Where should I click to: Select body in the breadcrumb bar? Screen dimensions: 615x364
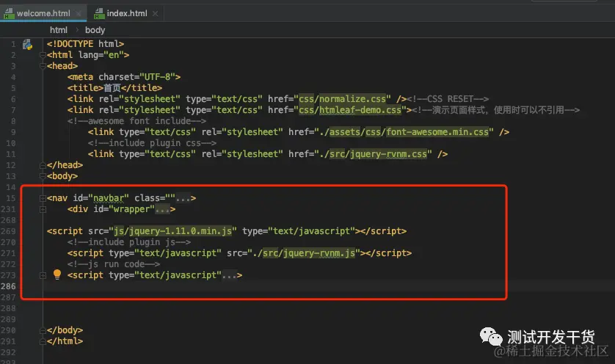click(95, 30)
